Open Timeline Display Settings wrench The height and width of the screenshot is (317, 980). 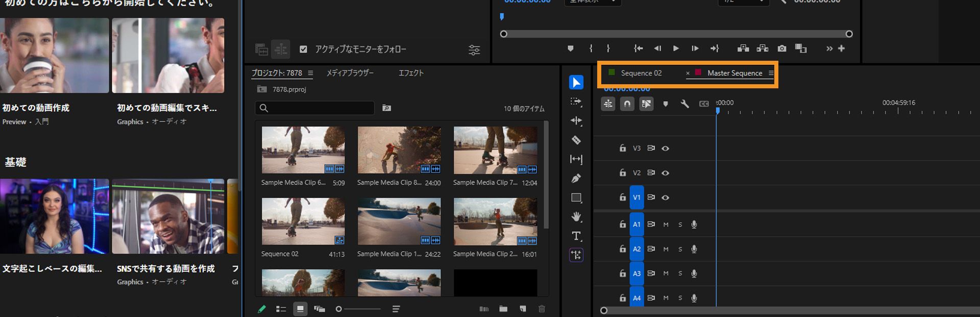pyautogui.click(x=684, y=104)
